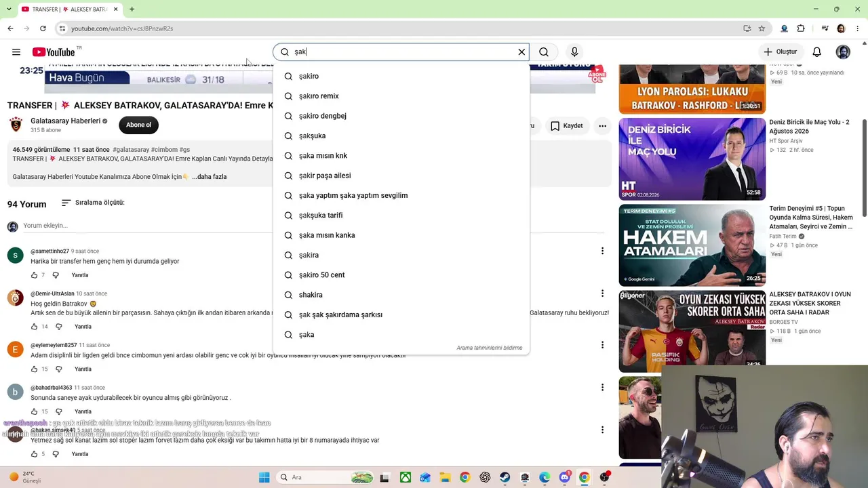Viewport: 868px width, 488px height.
Task: Open Chrome media controls icon
Action: click(x=825, y=28)
